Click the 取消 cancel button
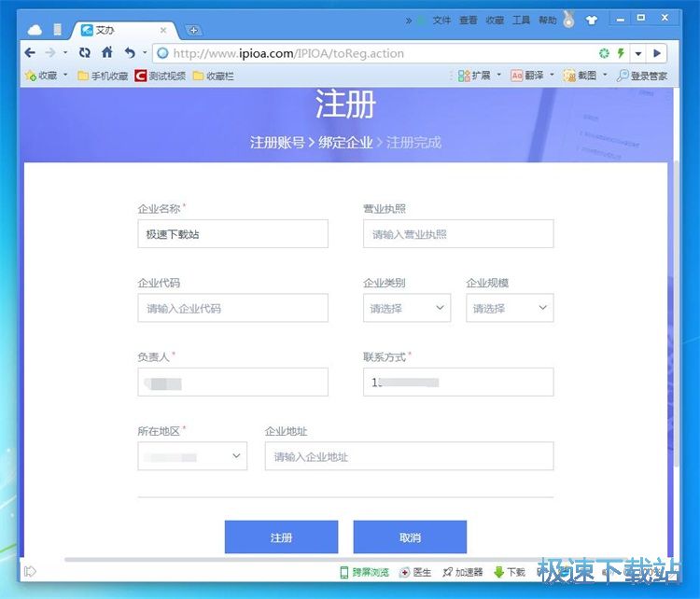 (x=410, y=537)
